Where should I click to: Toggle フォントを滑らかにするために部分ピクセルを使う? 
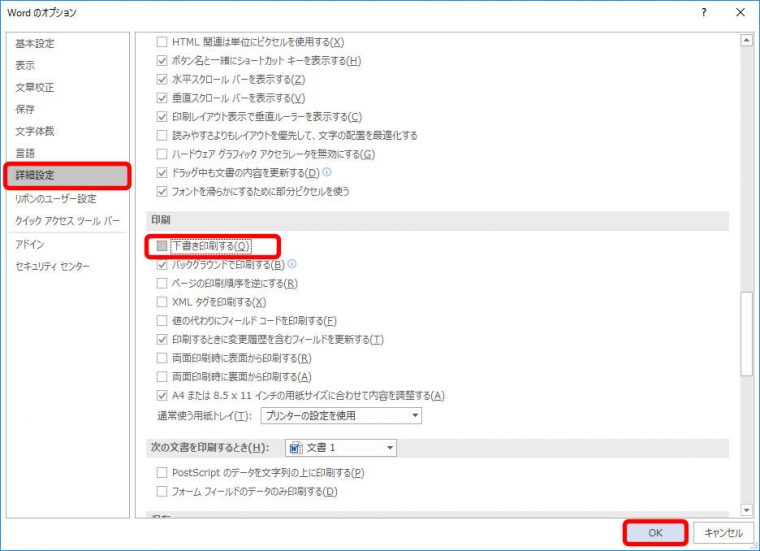162,191
